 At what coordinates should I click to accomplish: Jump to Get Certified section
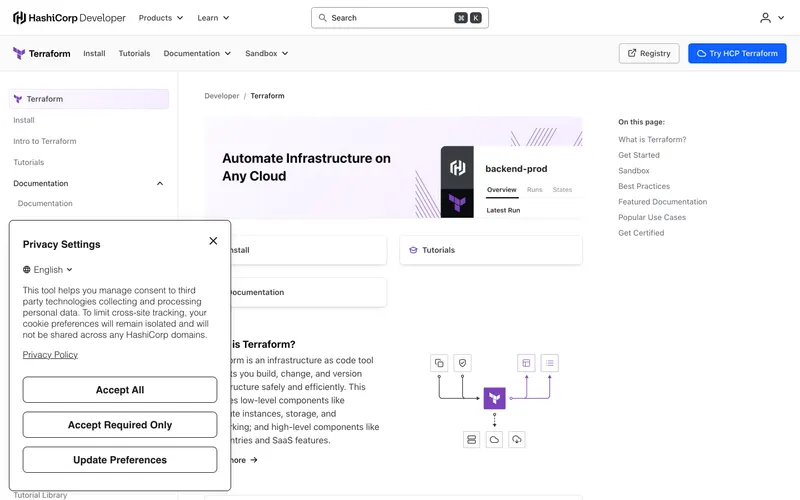[x=641, y=233]
